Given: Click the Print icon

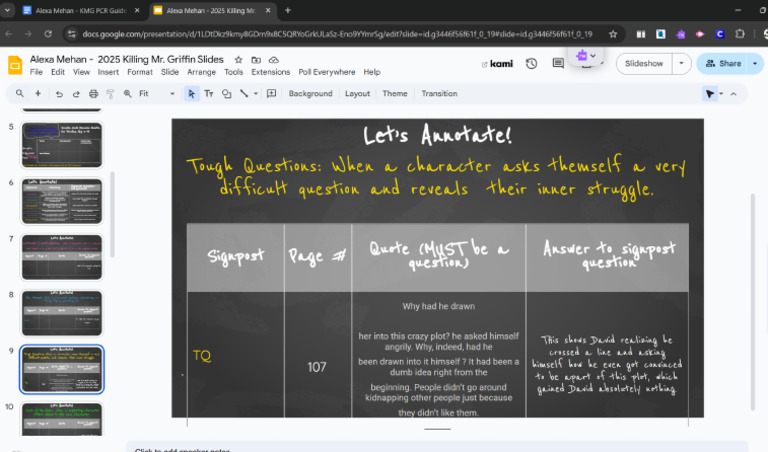Looking at the screenshot, I should pos(93,94).
